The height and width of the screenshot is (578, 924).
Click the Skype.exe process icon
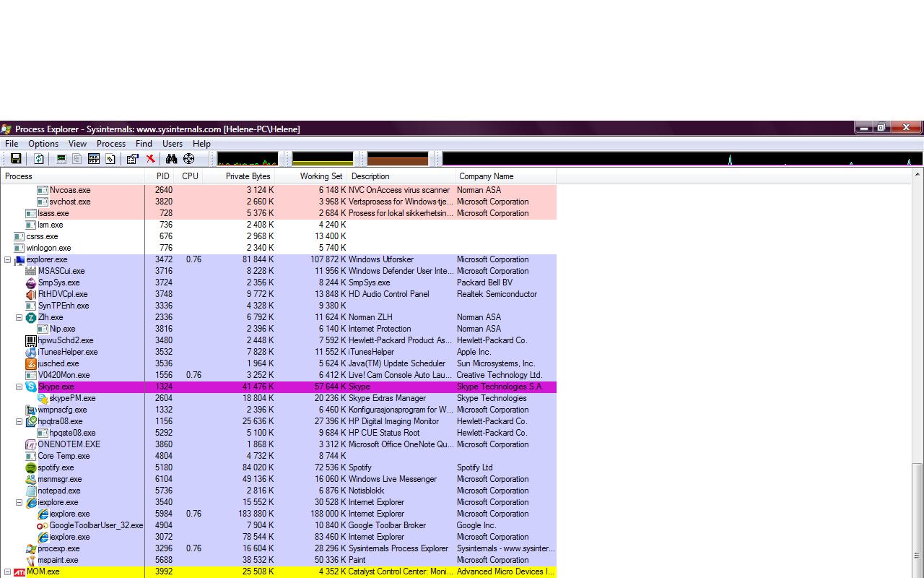pos(31,387)
